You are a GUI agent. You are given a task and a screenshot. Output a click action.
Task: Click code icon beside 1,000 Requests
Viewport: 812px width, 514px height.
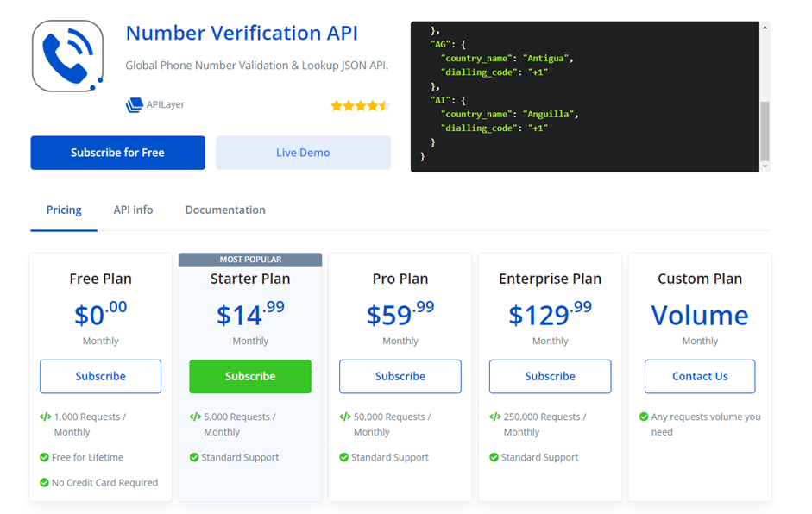tap(46, 417)
